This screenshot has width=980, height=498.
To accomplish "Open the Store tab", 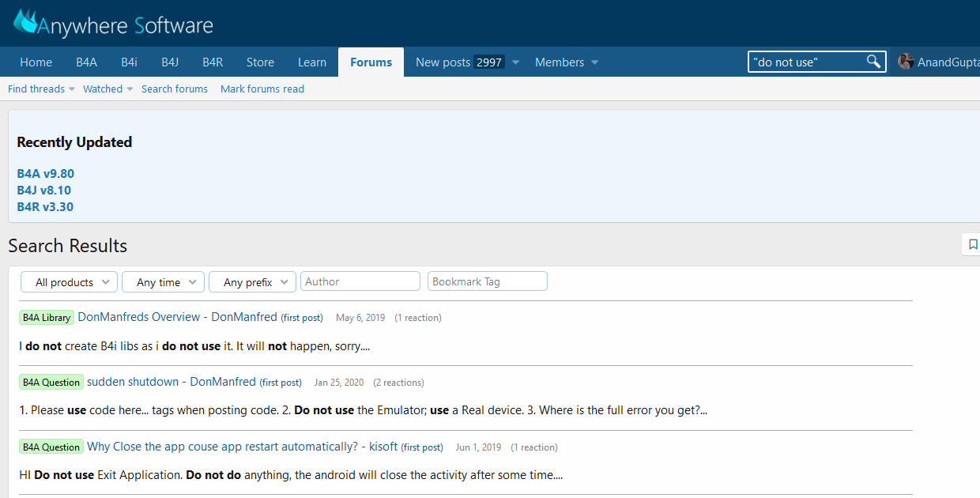I will tap(260, 62).
